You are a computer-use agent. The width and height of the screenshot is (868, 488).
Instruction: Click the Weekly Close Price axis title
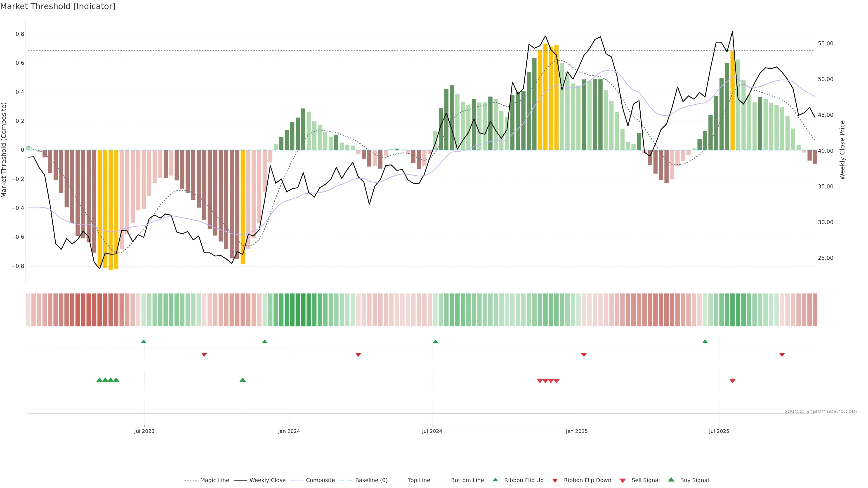[842, 150]
